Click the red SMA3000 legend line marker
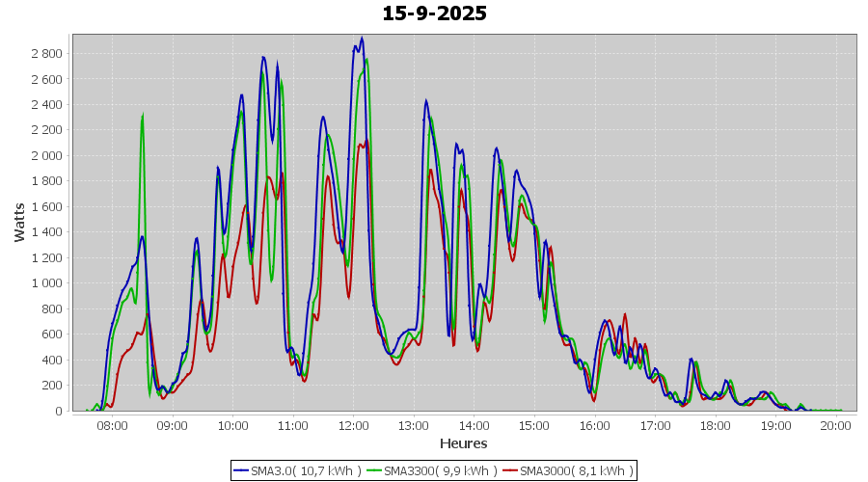The height and width of the screenshot is (482, 868). pos(511,471)
